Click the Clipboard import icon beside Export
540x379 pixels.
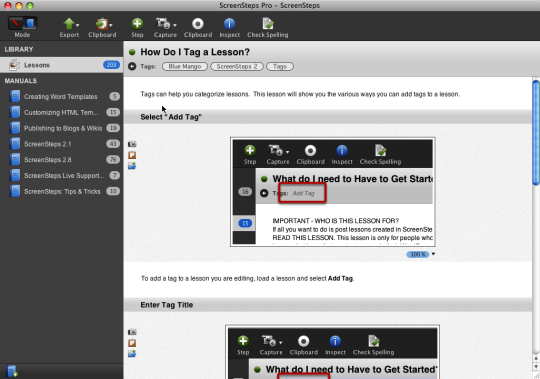[x=101, y=24]
